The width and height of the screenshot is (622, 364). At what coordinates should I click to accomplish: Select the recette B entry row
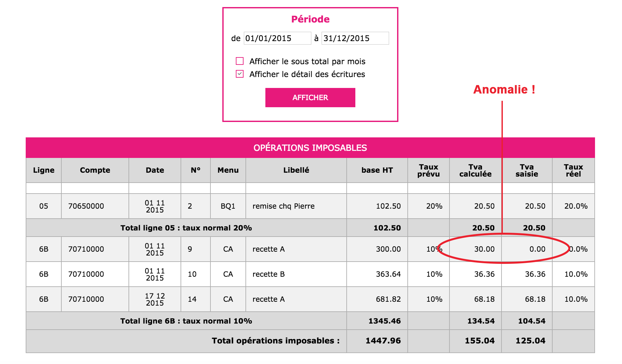(310, 274)
